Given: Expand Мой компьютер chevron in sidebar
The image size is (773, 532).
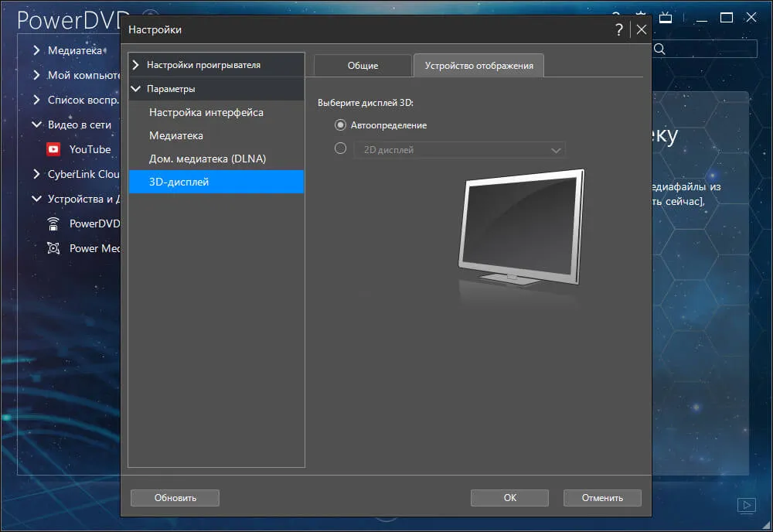Looking at the screenshot, I should click(36, 75).
